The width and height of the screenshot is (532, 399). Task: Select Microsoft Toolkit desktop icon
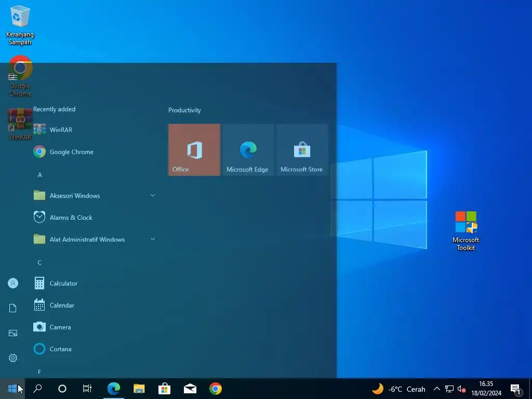[465, 231]
